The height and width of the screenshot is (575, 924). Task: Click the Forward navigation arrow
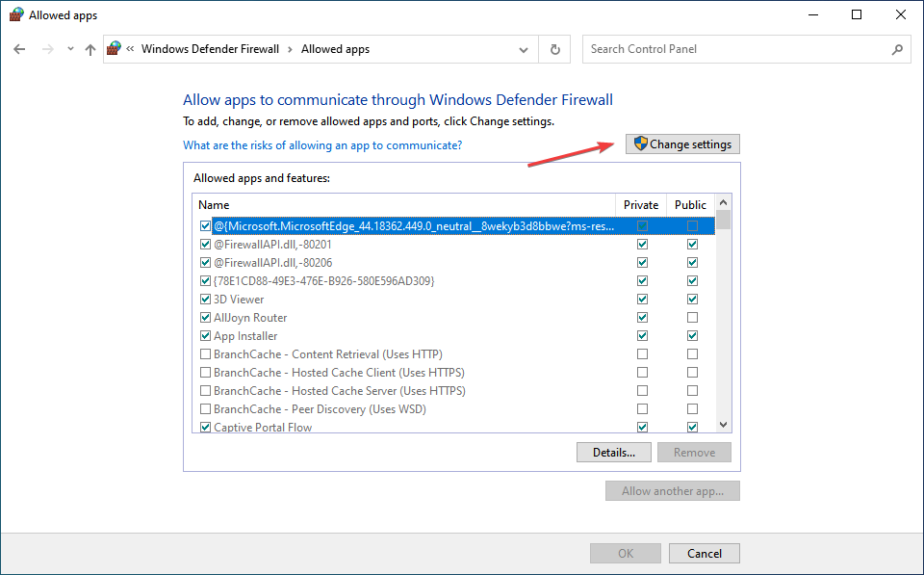pyautogui.click(x=48, y=49)
